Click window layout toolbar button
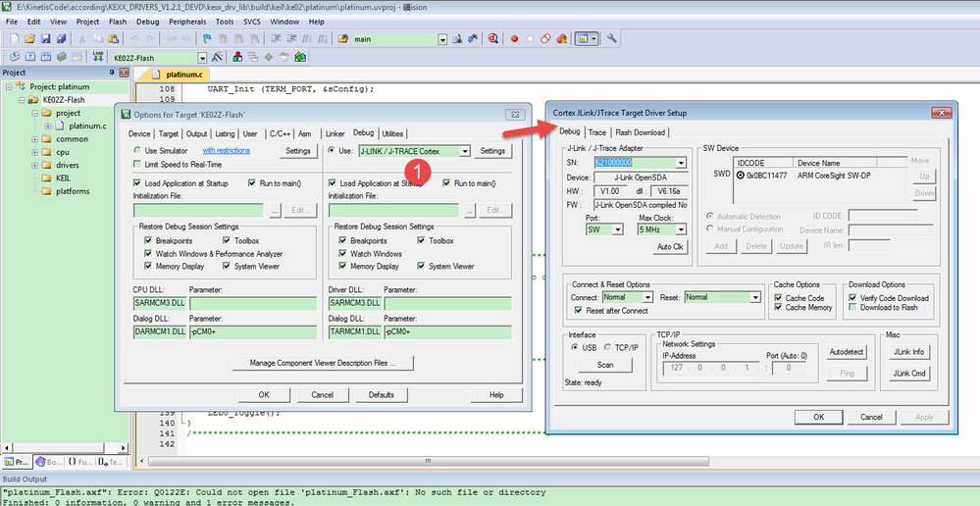The height and width of the screenshot is (506, 980). [586, 38]
